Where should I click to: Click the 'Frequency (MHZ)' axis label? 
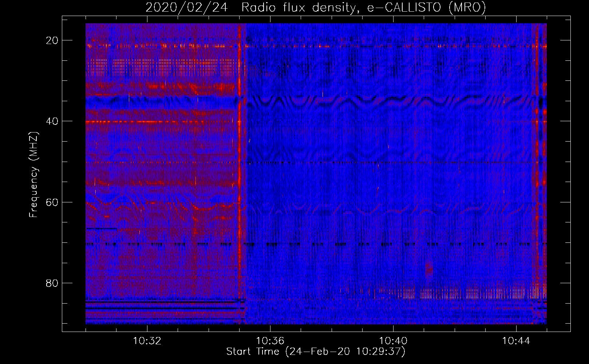pyautogui.click(x=33, y=175)
